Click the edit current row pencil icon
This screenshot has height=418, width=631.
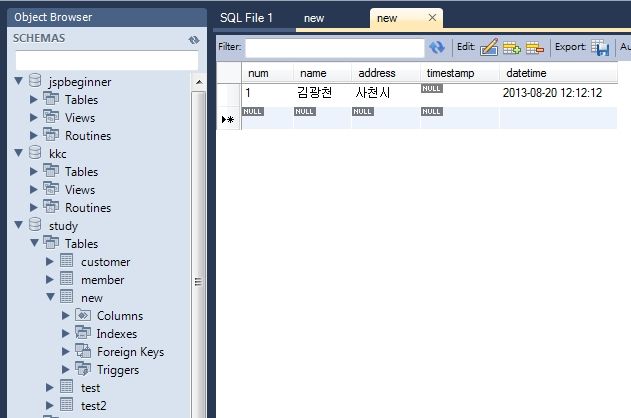pos(489,47)
